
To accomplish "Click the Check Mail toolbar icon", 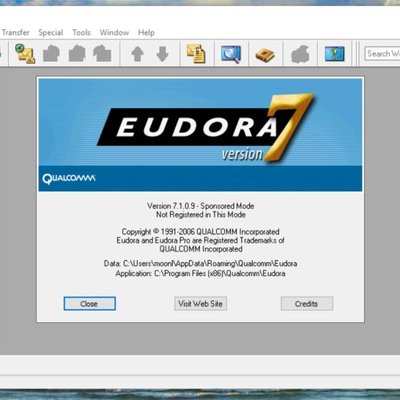I will (25, 54).
